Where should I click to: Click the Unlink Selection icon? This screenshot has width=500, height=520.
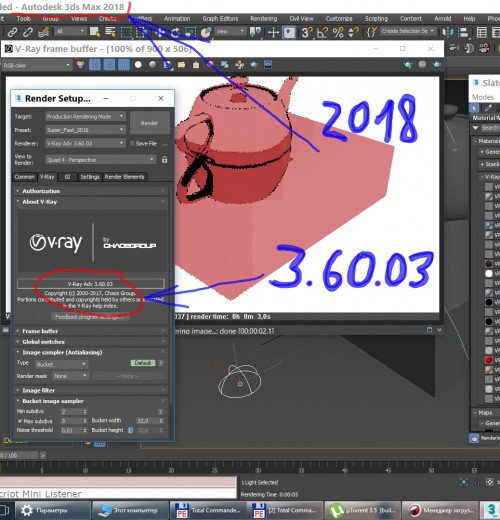[x=27, y=32]
